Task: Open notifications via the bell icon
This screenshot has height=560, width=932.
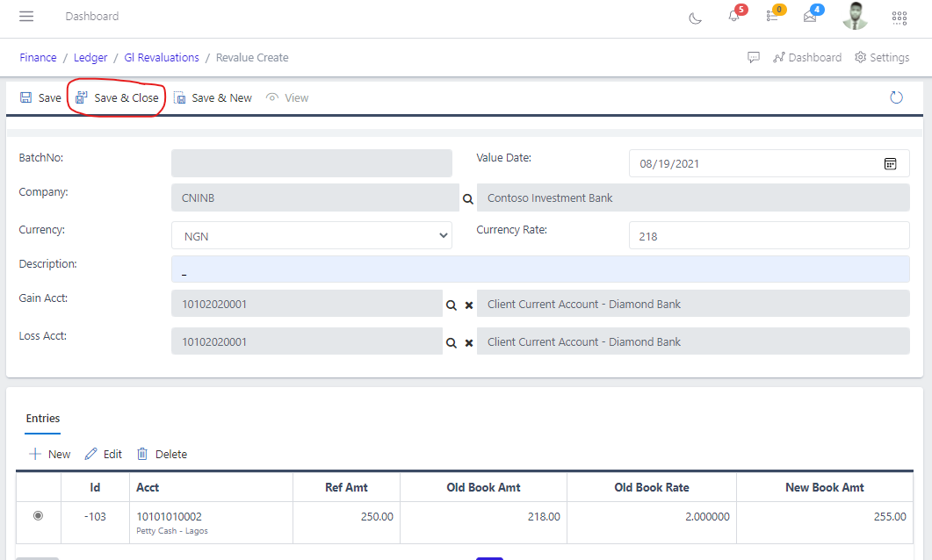Action: point(734,18)
